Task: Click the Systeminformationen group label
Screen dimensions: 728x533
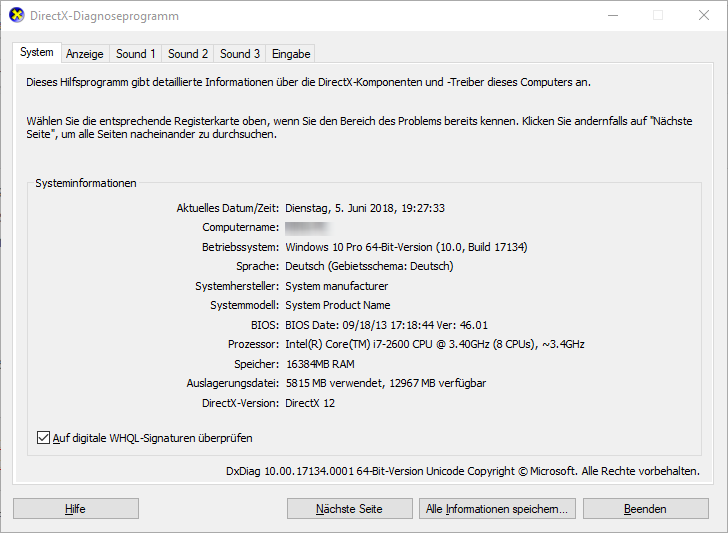Action: tap(86, 183)
